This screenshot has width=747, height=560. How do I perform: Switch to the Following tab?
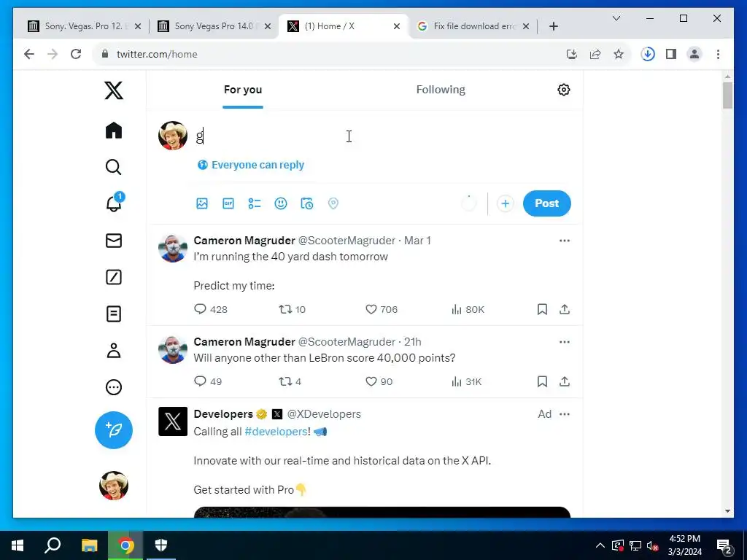441,90
